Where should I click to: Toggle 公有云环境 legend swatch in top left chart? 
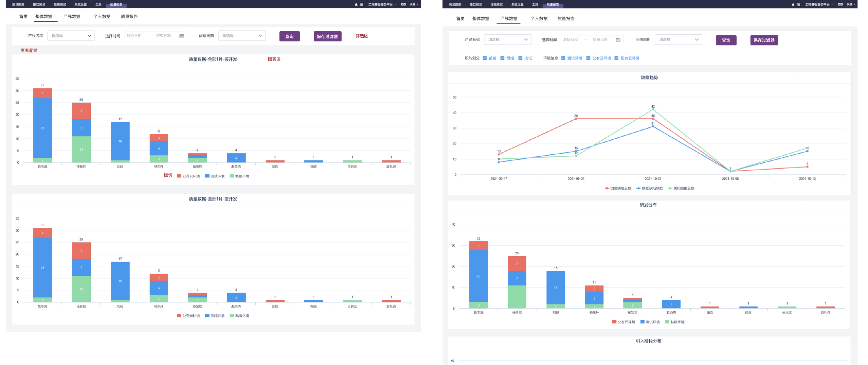pyautogui.click(x=179, y=176)
